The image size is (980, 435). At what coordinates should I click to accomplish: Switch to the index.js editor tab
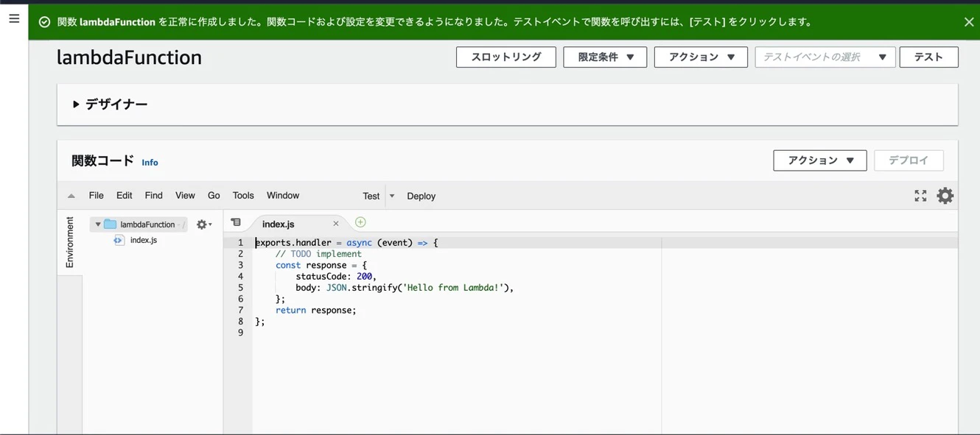[279, 224]
